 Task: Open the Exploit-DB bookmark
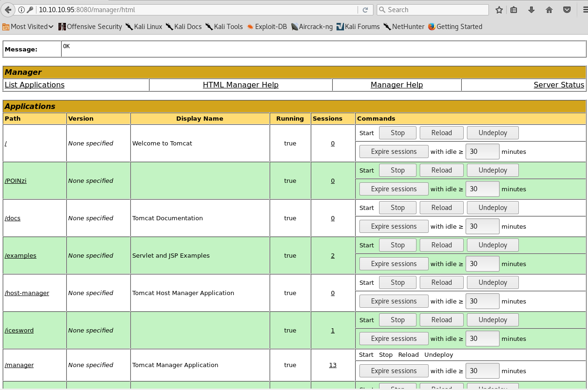tap(266, 27)
